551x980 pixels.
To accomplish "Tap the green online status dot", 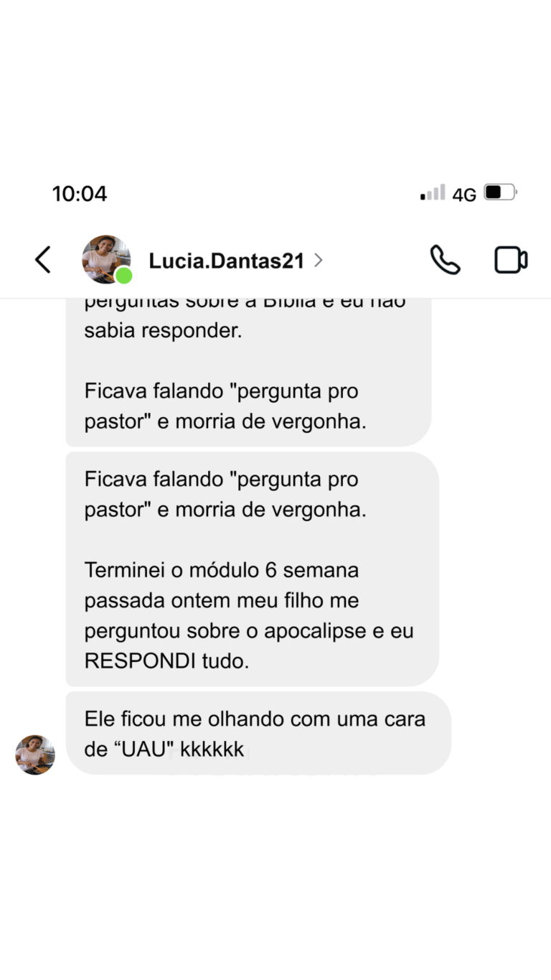I will coord(124,276).
